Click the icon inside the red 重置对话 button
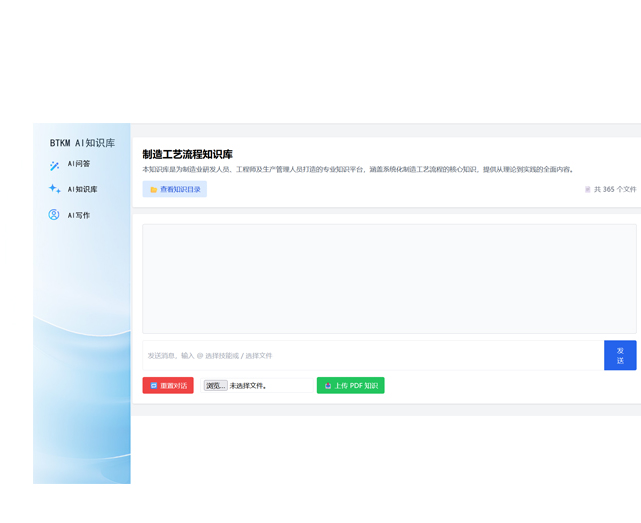The image size is (641, 523). [x=153, y=385]
